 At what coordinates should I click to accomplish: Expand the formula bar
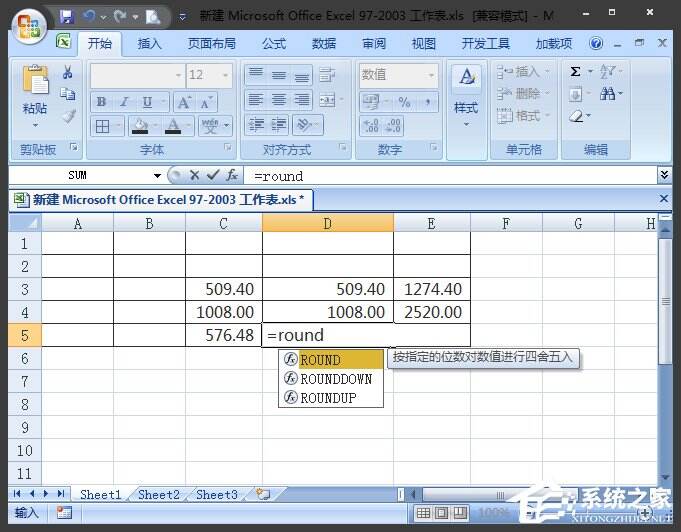(664, 175)
